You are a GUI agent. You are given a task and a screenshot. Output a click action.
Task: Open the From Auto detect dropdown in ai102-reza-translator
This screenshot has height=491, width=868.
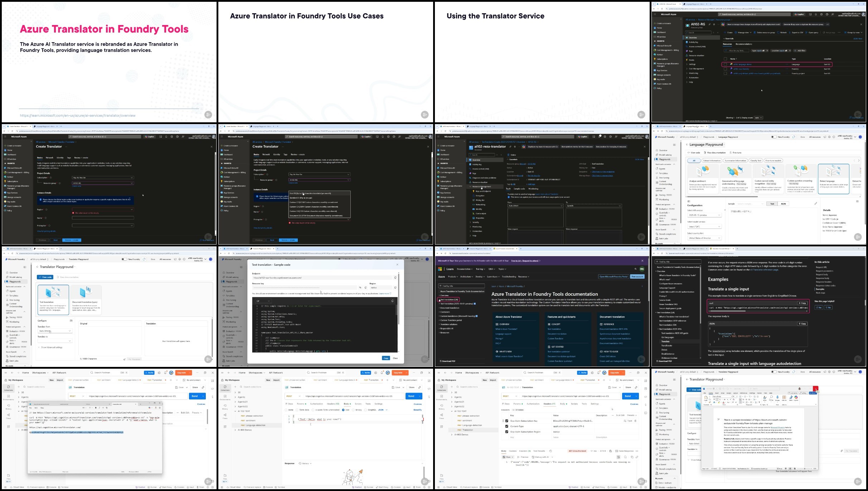[535, 206]
